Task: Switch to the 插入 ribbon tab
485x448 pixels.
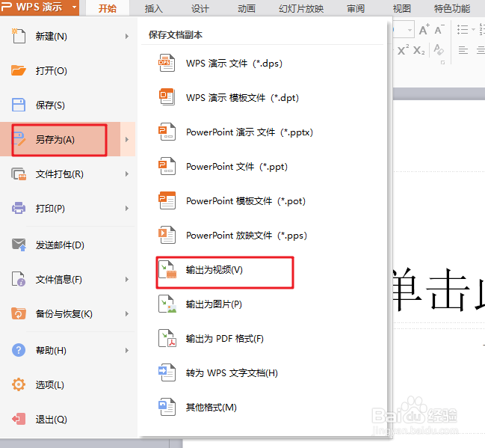Action: tap(154, 8)
